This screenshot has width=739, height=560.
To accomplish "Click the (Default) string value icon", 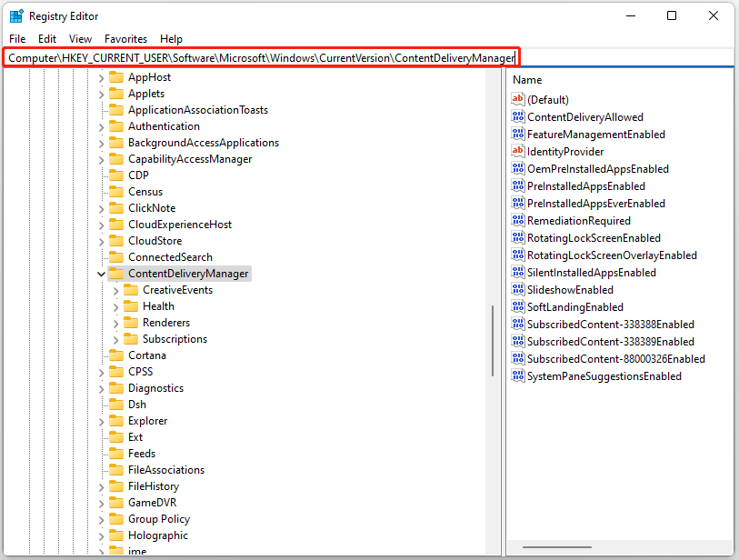I will (x=518, y=99).
